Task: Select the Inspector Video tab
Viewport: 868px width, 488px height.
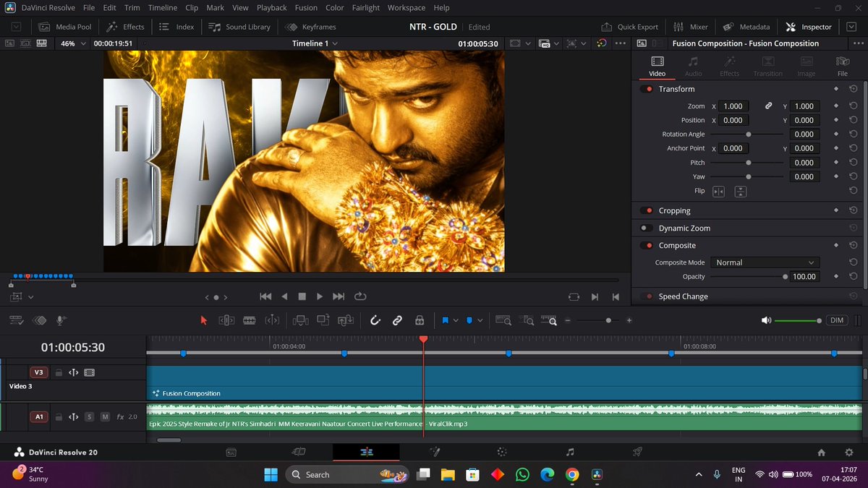Action: (657, 66)
